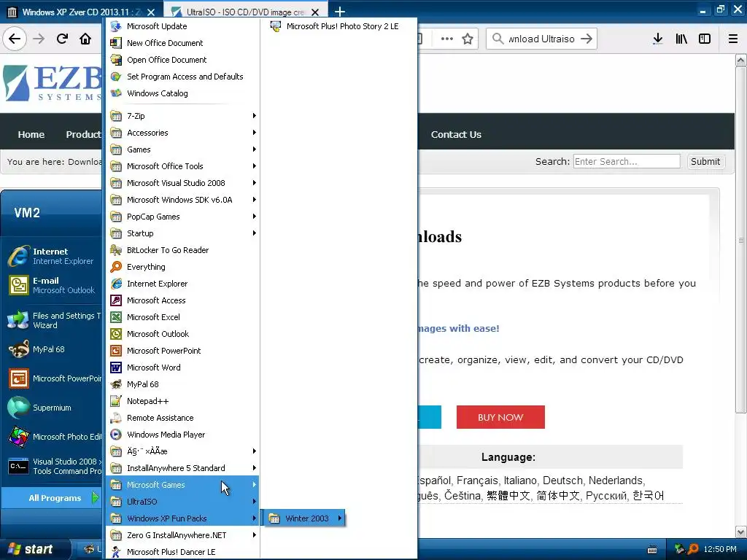Open the page actions three-dots icon
This screenshot has width=747, height=560.
pos(447,39)
